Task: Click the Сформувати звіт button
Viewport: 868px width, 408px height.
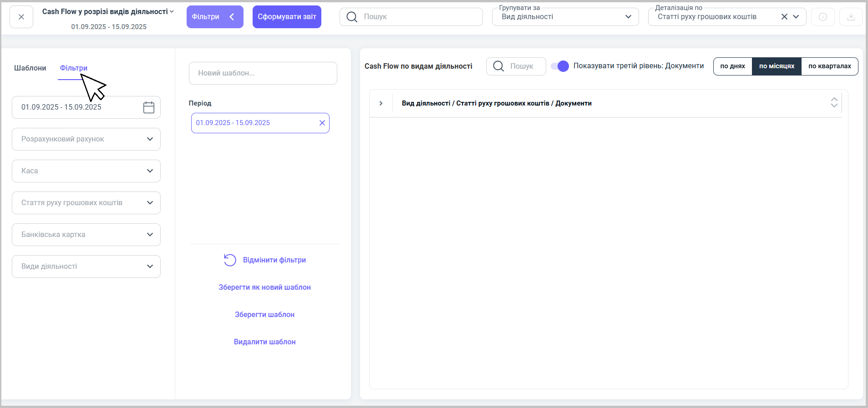Action: [287, 17]
